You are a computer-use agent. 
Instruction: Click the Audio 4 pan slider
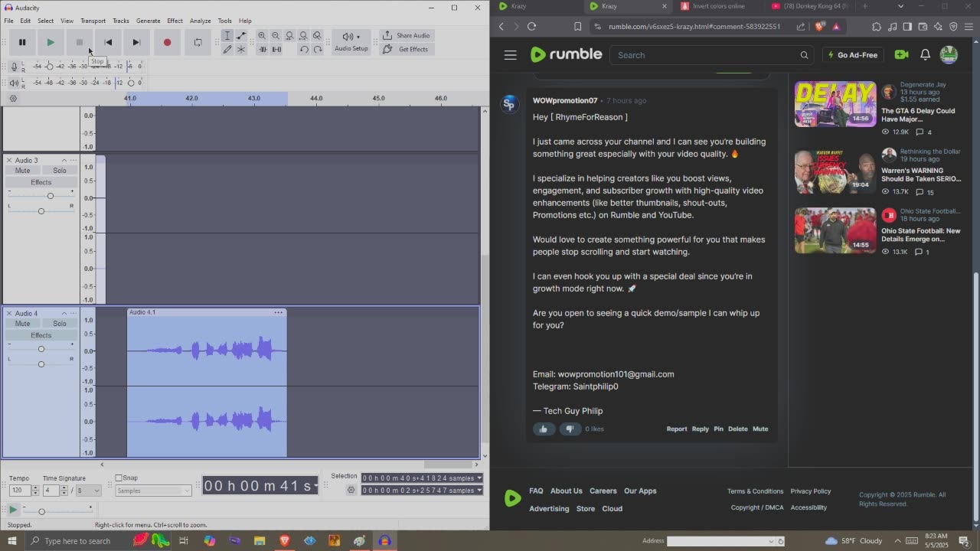coord(41,364)
